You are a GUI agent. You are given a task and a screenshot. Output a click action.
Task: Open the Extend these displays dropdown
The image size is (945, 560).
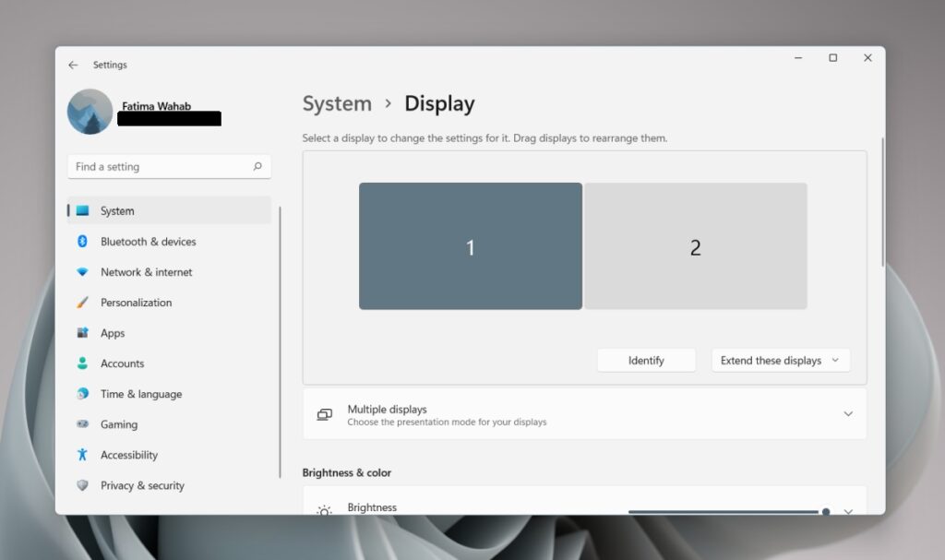coord(780,360)
